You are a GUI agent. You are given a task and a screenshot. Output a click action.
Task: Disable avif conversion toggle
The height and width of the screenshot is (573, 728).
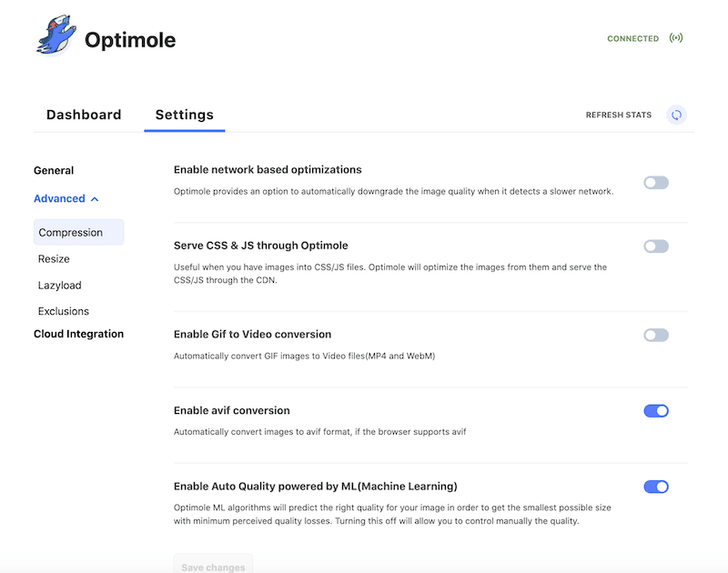tap(655, 410)
